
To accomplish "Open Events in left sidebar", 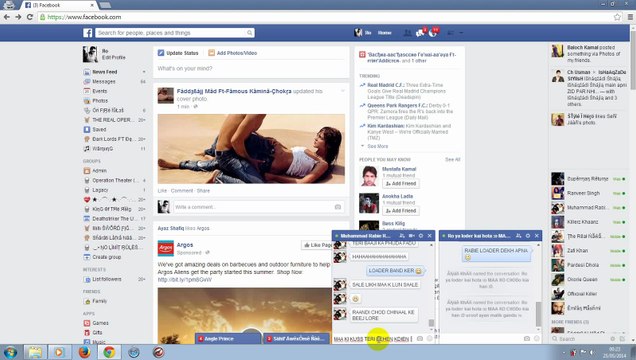I will (x=99, y=91).
